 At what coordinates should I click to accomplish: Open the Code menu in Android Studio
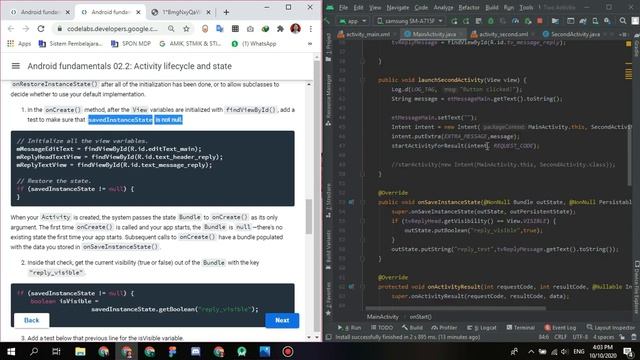pos(421,7)
